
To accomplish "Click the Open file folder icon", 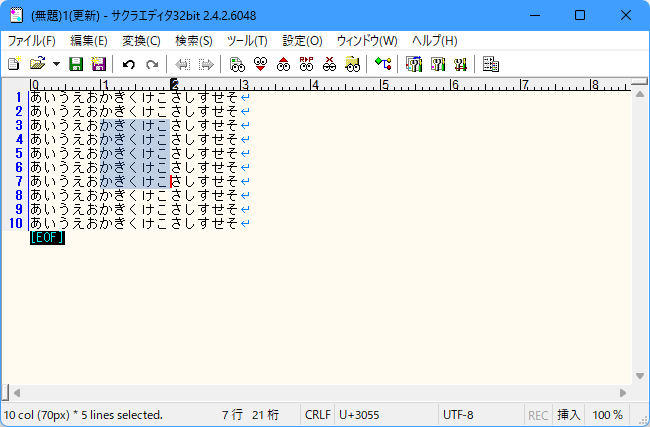I will click(x=37, y=64).
